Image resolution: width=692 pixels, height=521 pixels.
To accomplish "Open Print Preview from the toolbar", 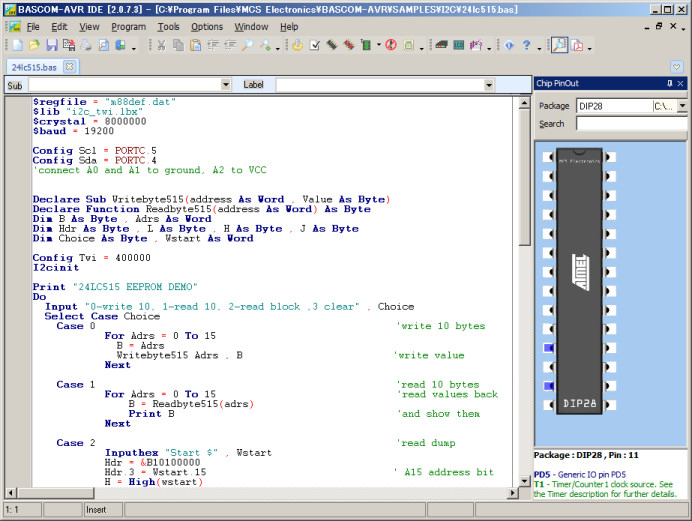I will [x=103, y=45].
